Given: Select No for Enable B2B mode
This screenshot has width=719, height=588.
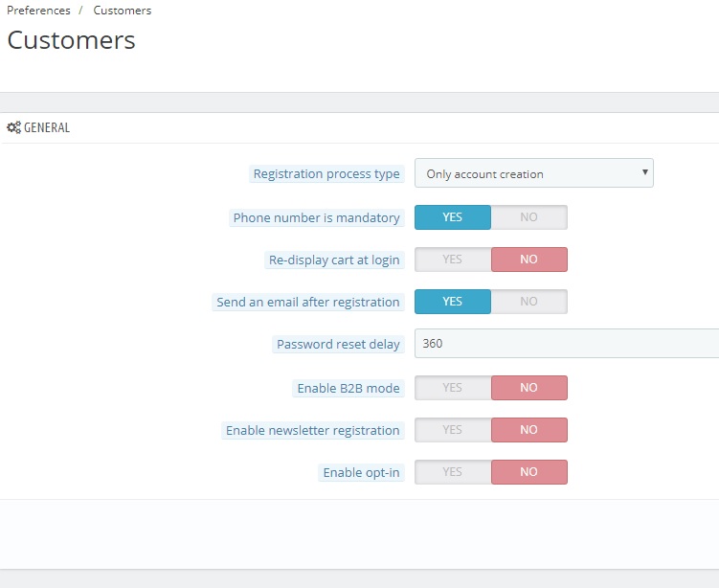Looking at the screenshot, I should click(528, 388).
